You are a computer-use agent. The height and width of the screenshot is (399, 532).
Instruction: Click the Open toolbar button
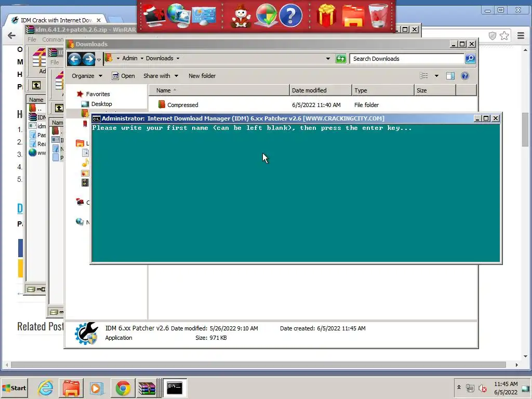[124, 76]
